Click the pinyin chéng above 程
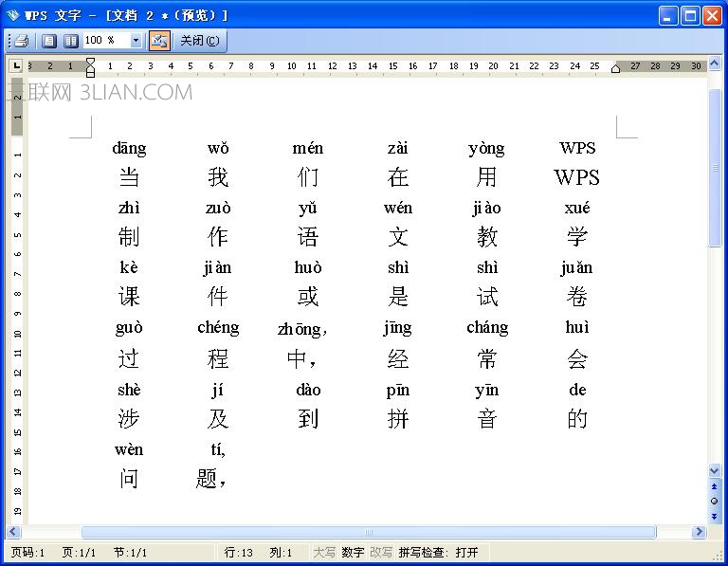This screenshot has width=728, height=566. pos(218,328)
